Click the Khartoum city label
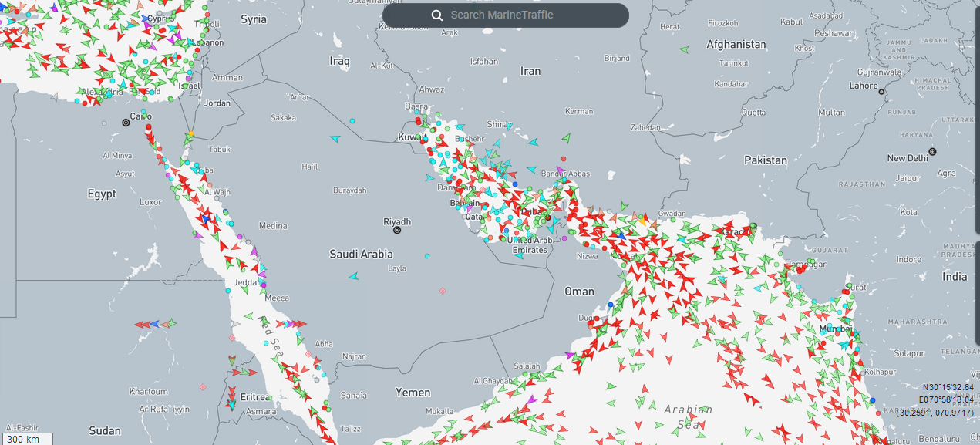The height and width of the screenshot is (445, 980). pyautogui.click(x=149, y=392)
